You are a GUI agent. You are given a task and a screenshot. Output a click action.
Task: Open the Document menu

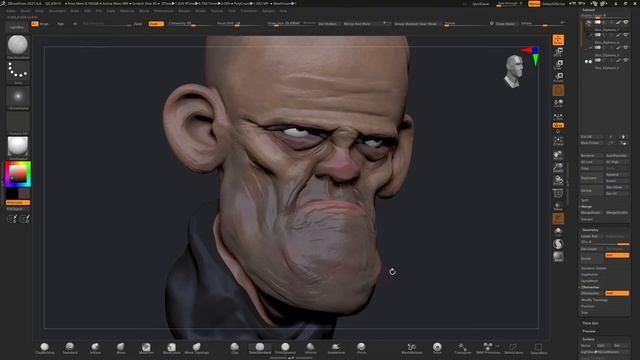pos(57,11)
